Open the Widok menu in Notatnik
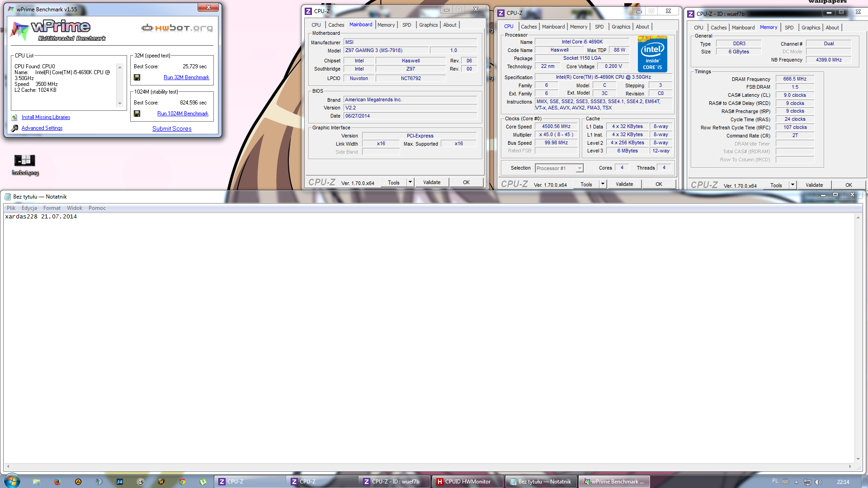 click(75, 208)
